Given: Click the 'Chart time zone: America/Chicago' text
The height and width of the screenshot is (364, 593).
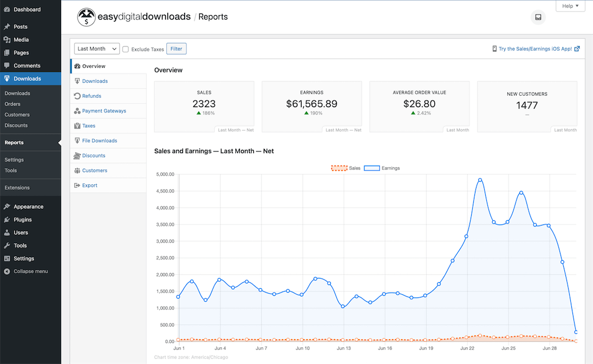Looking at the screenshot, I should coord(191,357).
